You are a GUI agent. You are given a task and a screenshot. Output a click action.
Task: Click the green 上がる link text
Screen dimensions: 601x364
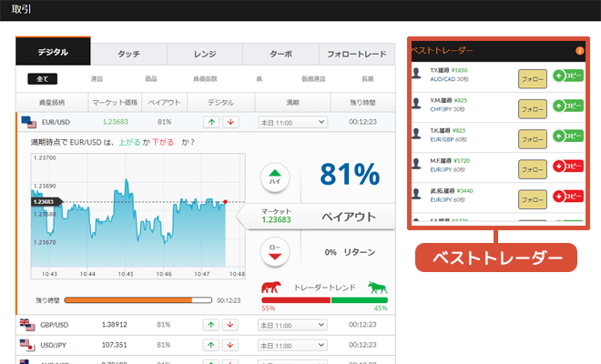[x=129, y=142]
